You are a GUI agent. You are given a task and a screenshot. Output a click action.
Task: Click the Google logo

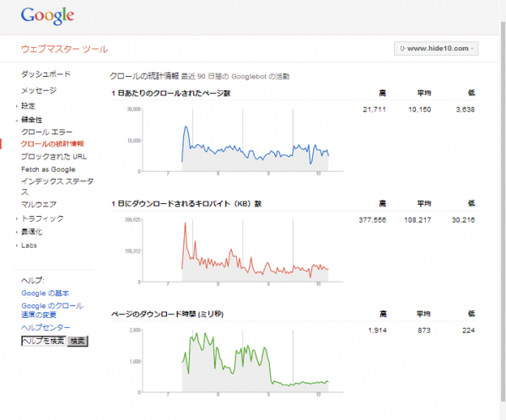tap(47, 16)
